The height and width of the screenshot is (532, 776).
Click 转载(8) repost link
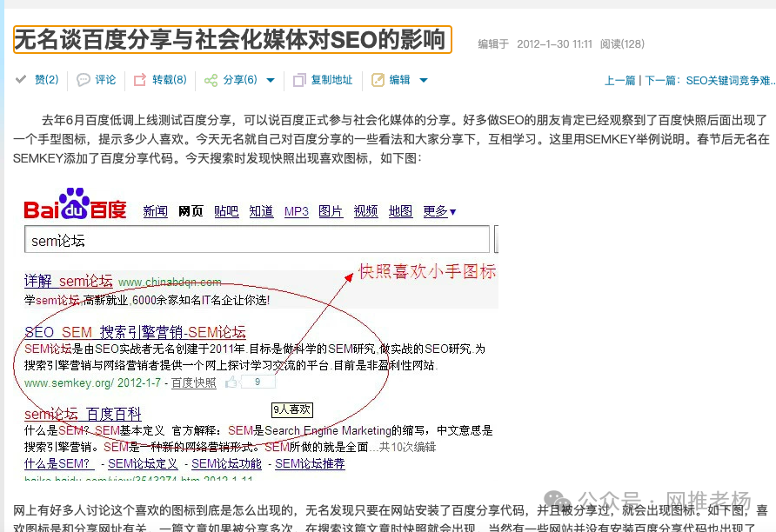click(170, 80)
